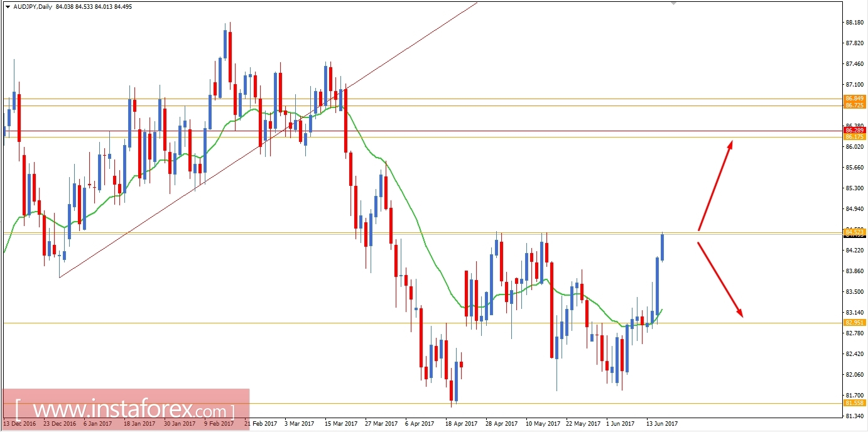This screenshot has height=432, width=868.
Task: Click the tallest blue candle near 9 Feb 2017
Action: coord(225,44)
